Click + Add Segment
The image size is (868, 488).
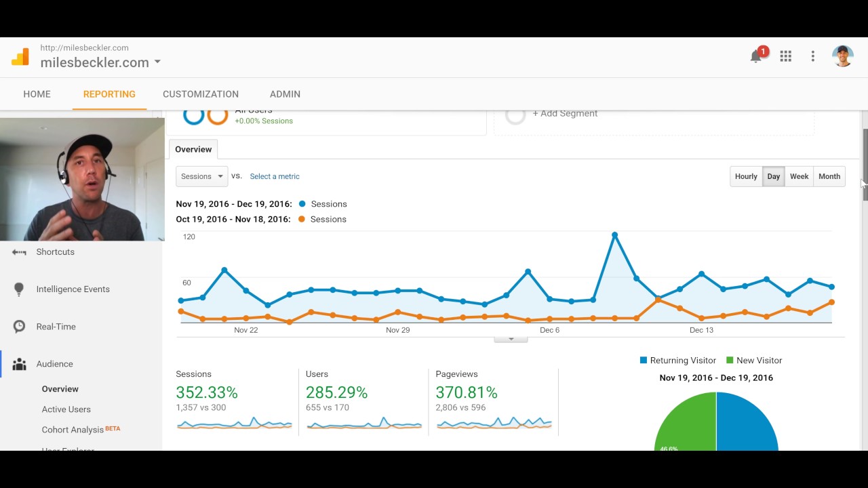565,114
